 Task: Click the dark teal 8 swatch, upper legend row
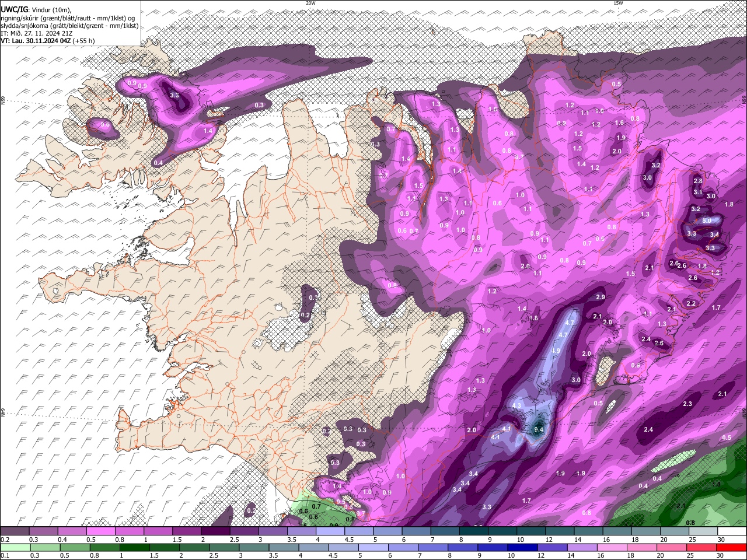pos(473,531)
